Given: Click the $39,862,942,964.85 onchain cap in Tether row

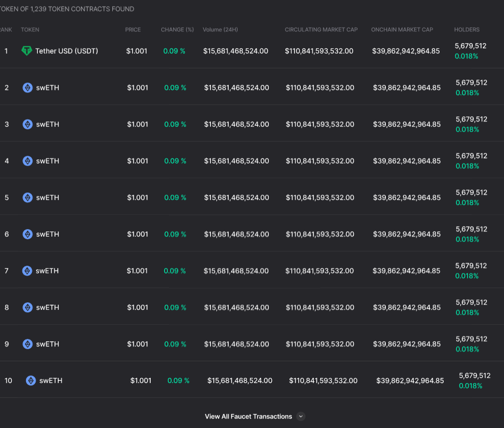Looking at the screenshot, I should 406,51.
